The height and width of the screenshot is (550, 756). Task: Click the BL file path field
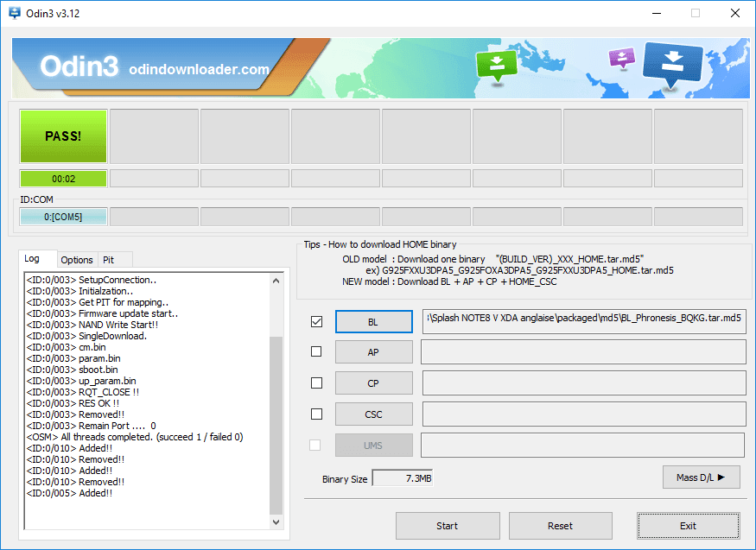[x=584, y=321]
